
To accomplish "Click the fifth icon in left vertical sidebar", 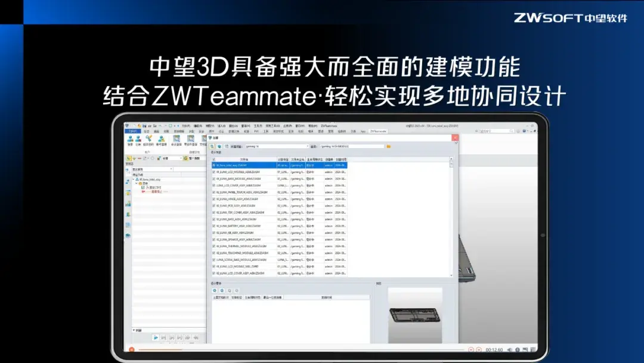I will point(128,214).
